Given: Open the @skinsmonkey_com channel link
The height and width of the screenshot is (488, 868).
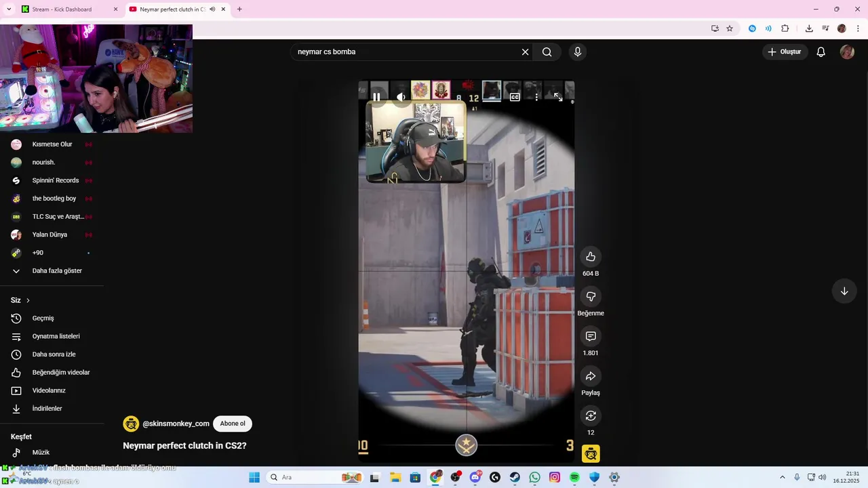Looking at the screenshot, I should (176, 424).
